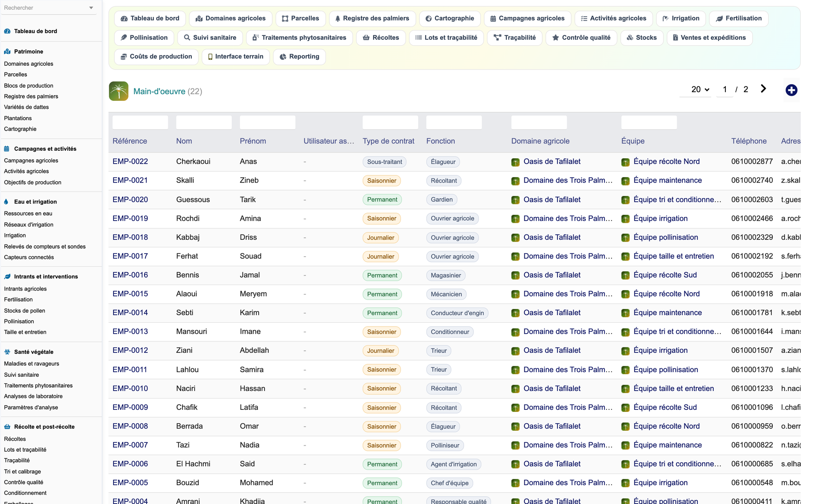Sort by the Téléphone column header
The height and width of the screenshot is (504, 815).
(x=749, y=141)
